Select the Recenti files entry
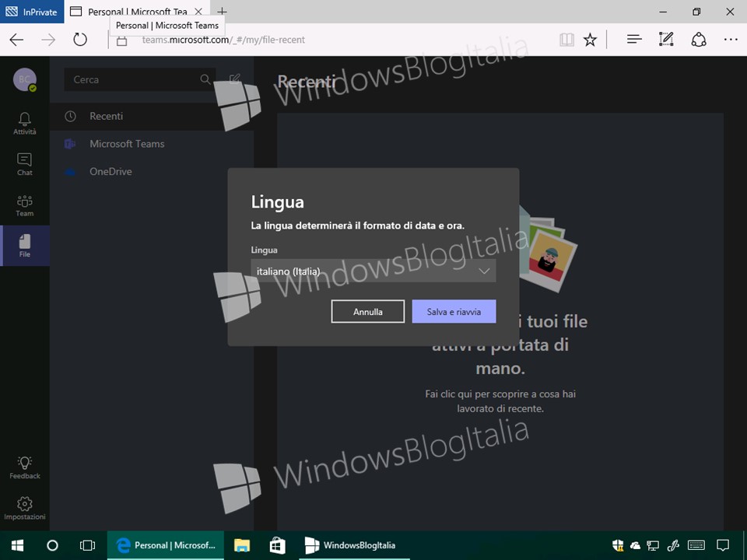747x560 pixels. [152, 116]
